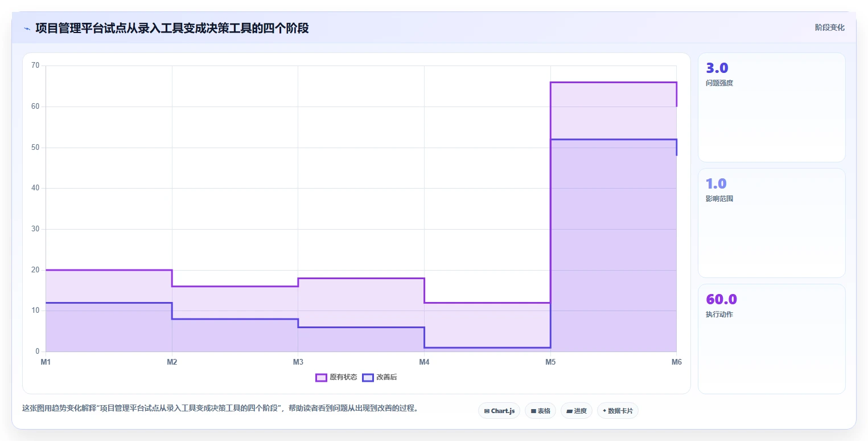Click the 3.0 value text

pos(717,68)
